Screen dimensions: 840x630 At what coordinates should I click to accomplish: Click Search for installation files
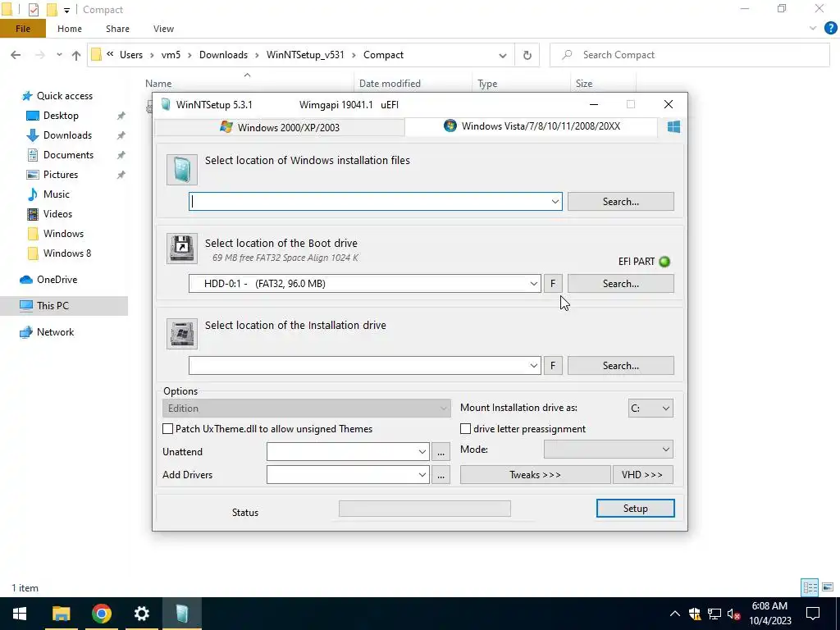click(621, 202)
